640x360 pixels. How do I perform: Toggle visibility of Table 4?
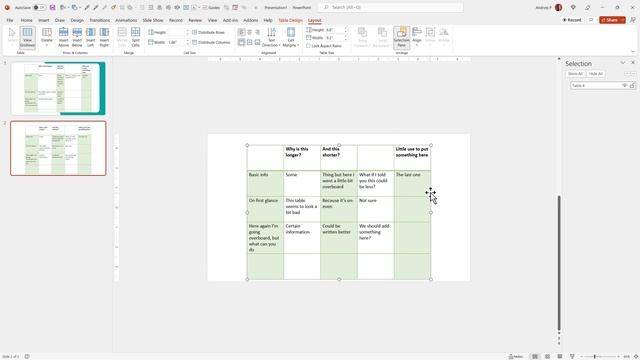click(624, 85)
